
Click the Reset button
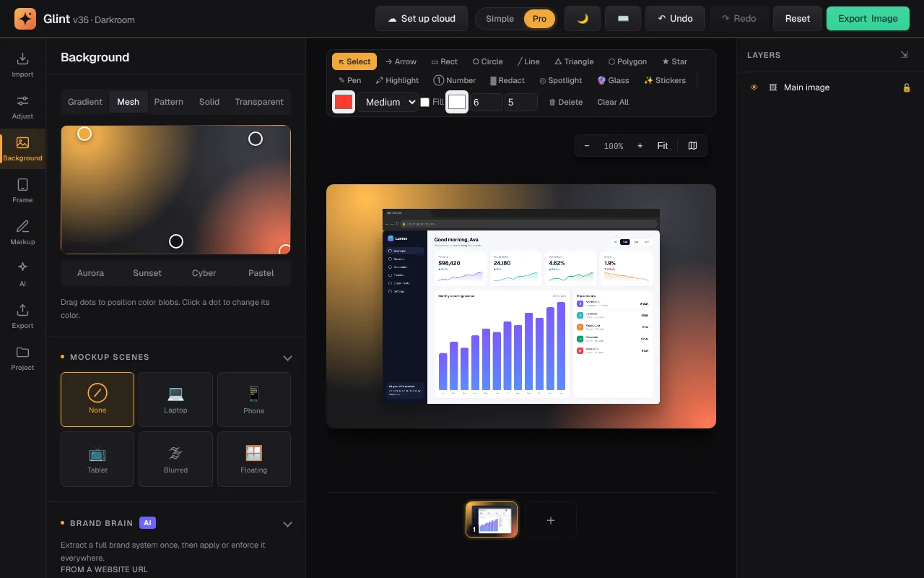798,19
